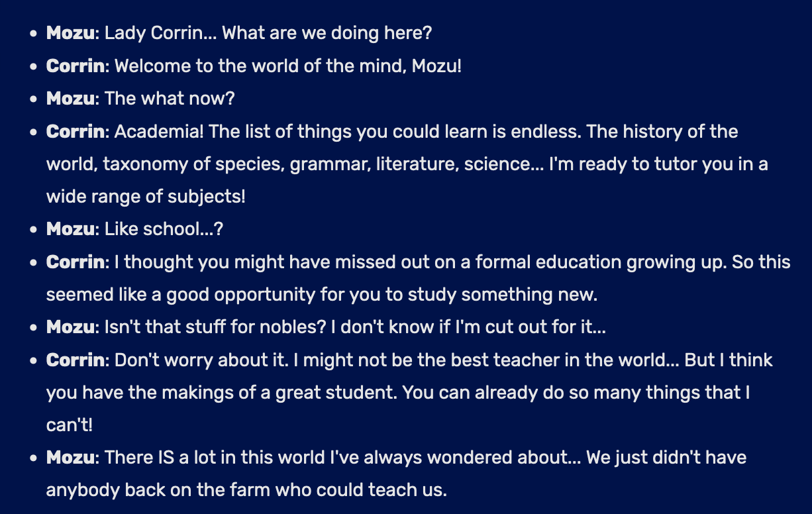Click the word 'can't!' on its own line

70,425
